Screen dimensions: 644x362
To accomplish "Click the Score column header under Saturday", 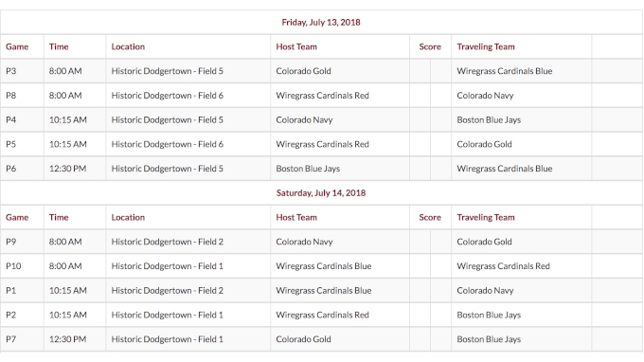I will pyautogui.click(x=430, y=217).
